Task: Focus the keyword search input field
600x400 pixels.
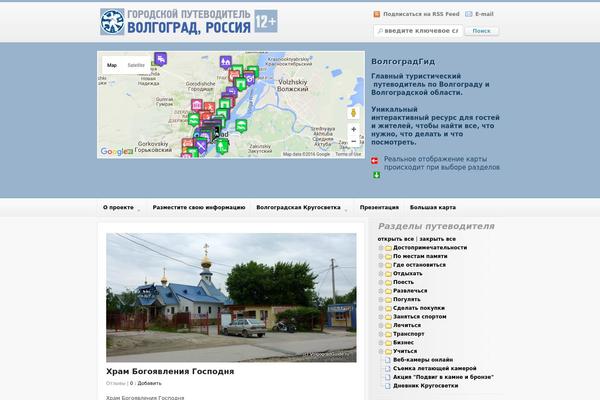Action: pos(418,31)
